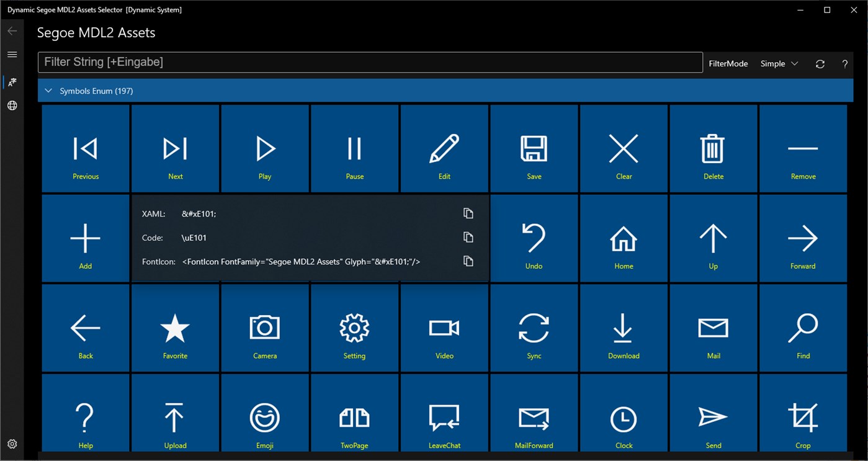Select the Next symbol tile

pyautogui.click(x=176, y=148)
